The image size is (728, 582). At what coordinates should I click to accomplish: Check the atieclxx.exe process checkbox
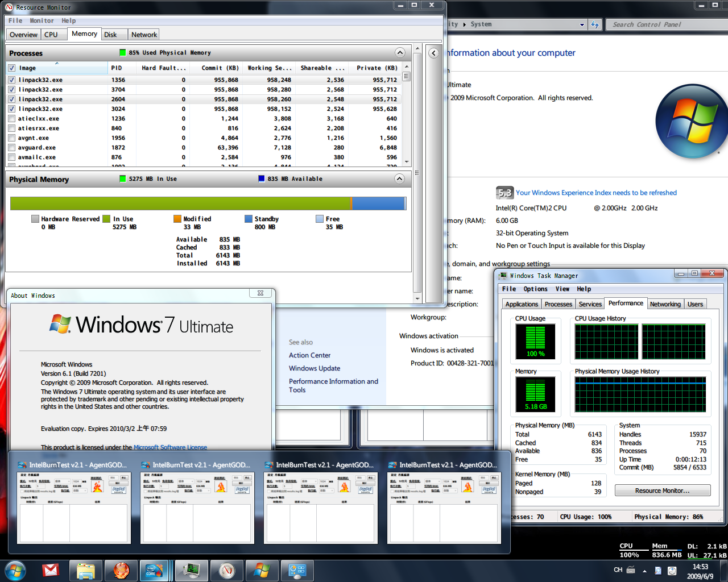[11, 118]
